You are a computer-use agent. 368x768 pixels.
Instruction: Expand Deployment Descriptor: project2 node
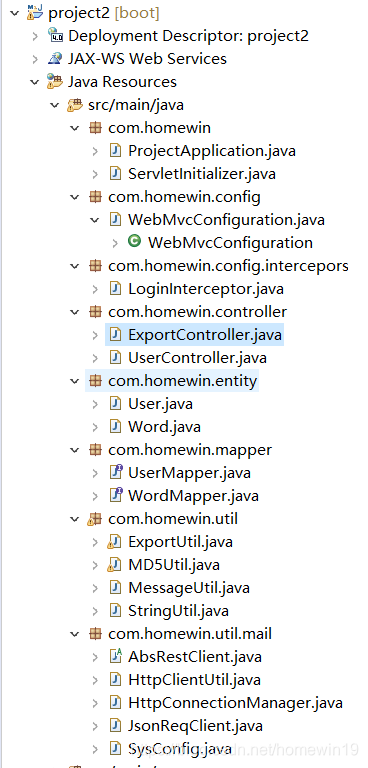(x=35, y=36)
